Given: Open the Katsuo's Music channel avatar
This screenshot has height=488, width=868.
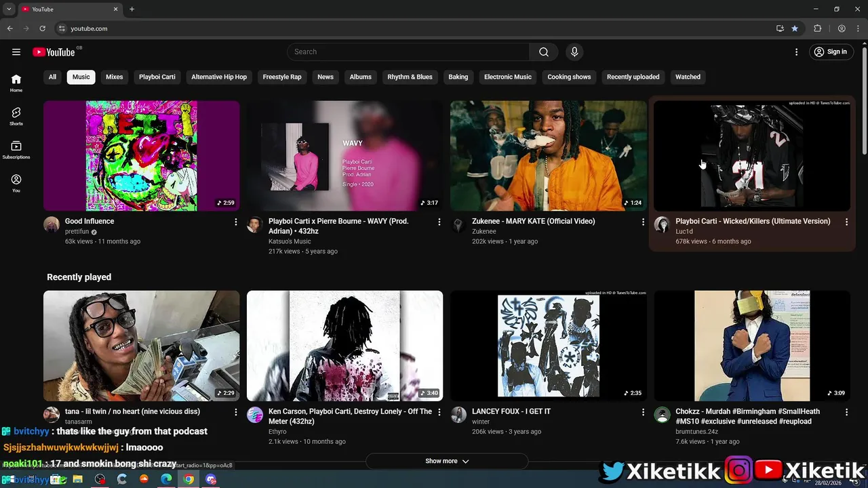Looking at the screenshot, I should (x=255, y=225).
